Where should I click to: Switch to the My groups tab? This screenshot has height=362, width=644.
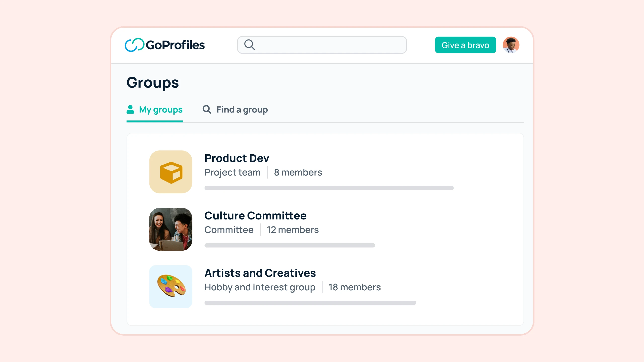[x=154, y=110]
